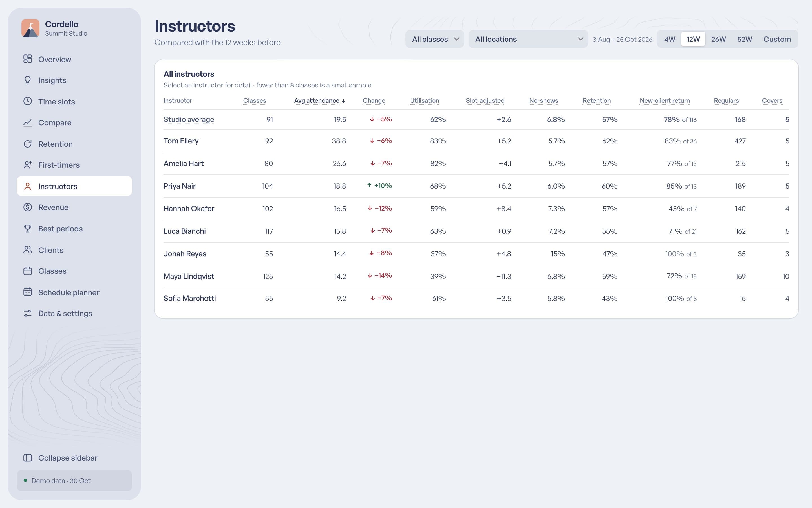Open the Best periods page
The image size is (812, 508).
[x=74, y=229]
